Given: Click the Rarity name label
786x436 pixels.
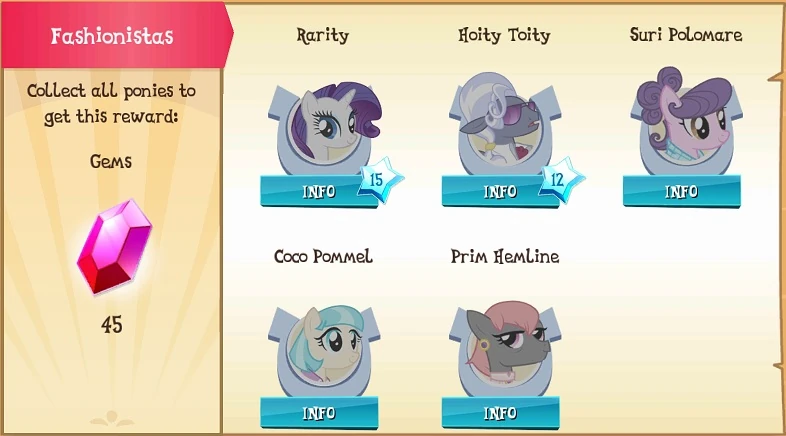Looking at the screenshot, I should [322, 36].
